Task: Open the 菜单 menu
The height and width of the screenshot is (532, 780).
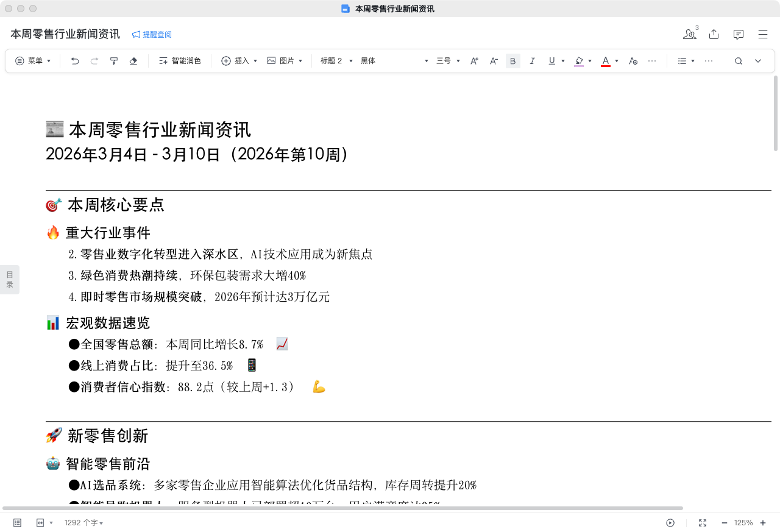Action: click(x=33, y=61)
